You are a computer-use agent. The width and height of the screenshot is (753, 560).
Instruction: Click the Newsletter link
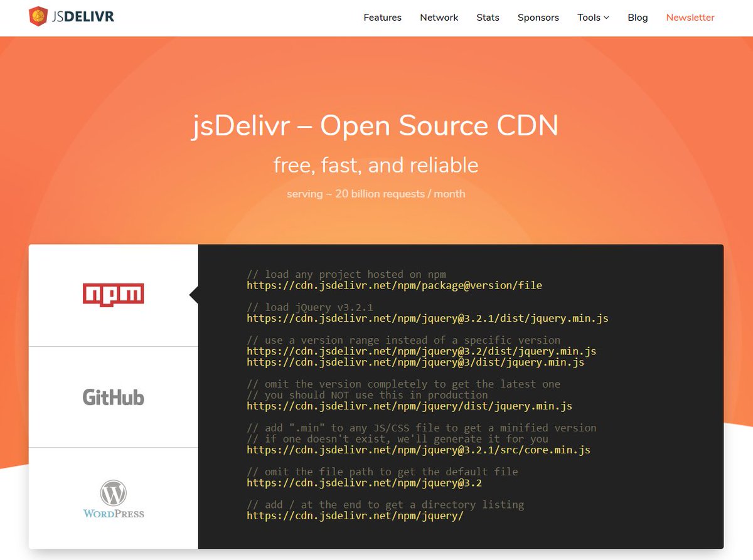click(690, 18)
